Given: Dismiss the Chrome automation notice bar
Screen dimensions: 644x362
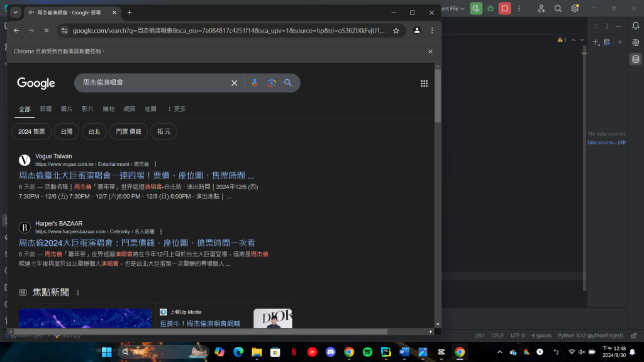Looking at the screenshot, I should [430, 52].
